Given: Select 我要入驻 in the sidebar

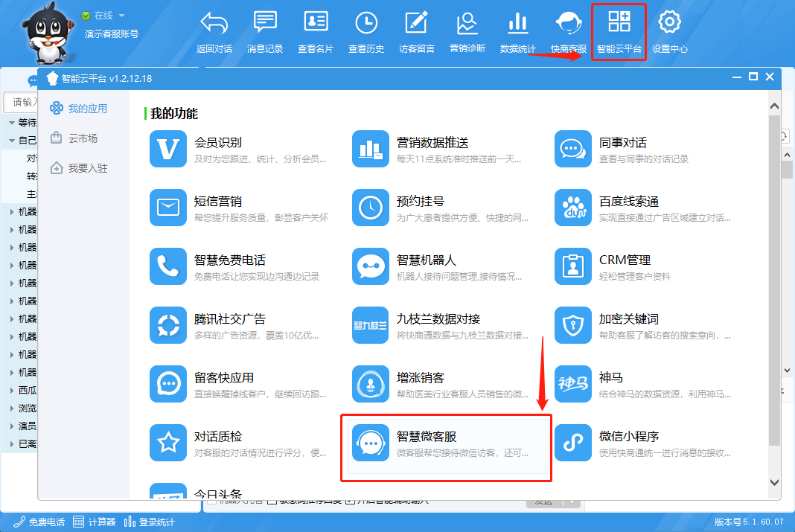Looking at the screenshot, I should point(87,168).
